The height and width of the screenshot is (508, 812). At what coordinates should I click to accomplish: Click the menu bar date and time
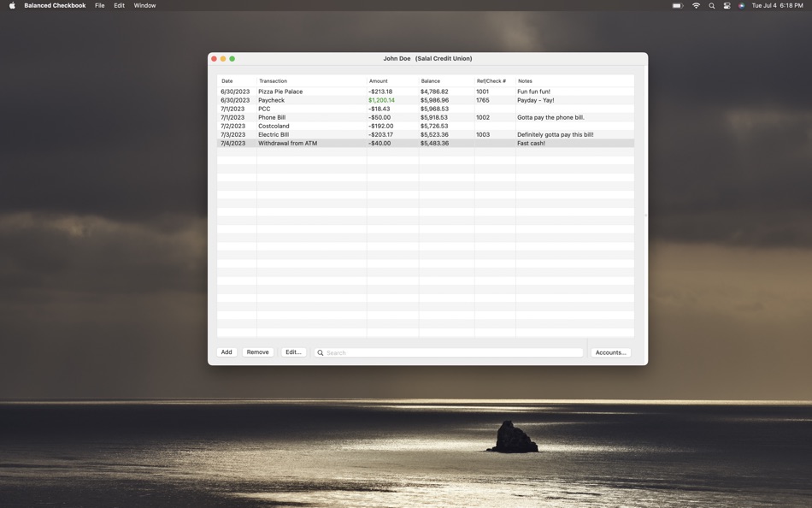tap(777, 5)
